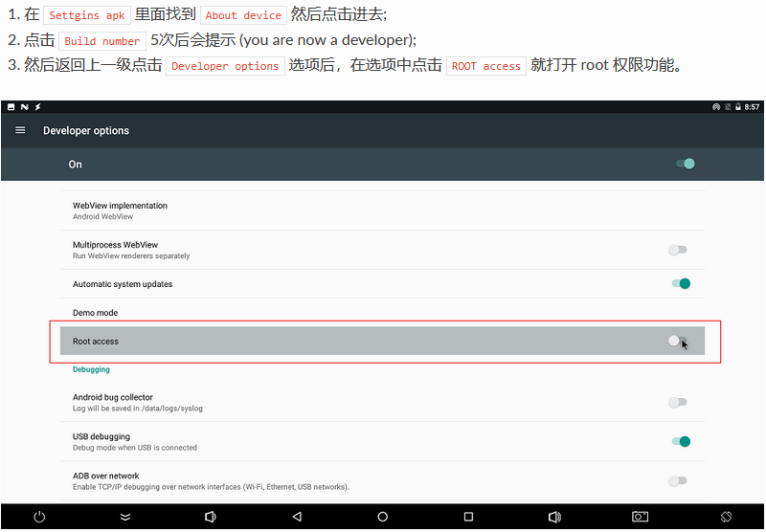The image size is (766, 532).
Task: Click the Settgins apk code label
Action: (x=87, y=15)
